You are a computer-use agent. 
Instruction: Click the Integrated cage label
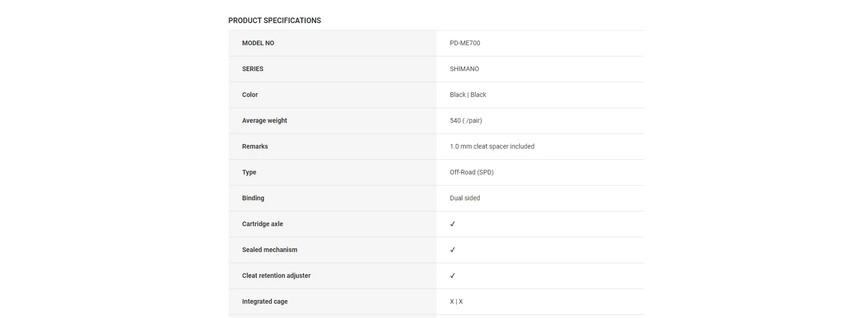pos(265,301)
